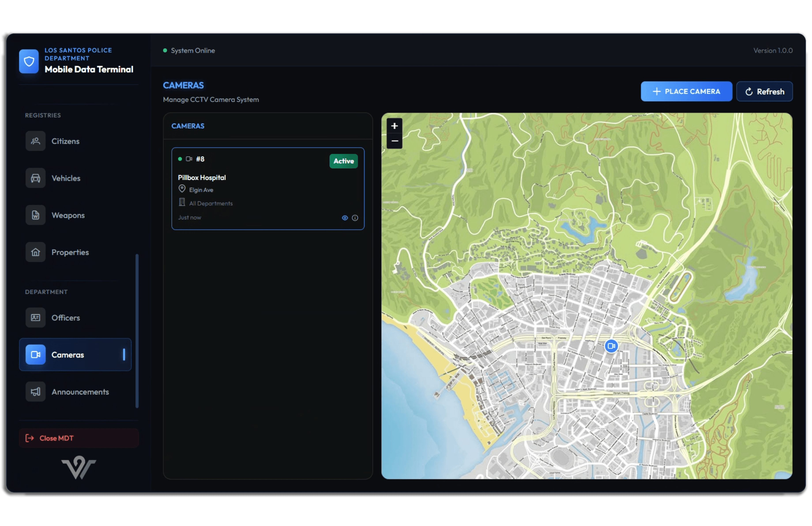The image size is (812, 526).
Task: Click the Properties house icon
Action: [x=36, y=252]
